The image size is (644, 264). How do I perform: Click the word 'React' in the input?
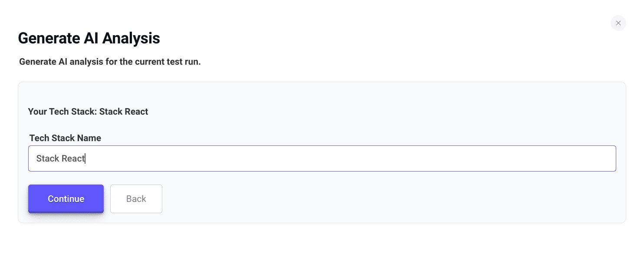pyautogui.click(x=73, y=158)
